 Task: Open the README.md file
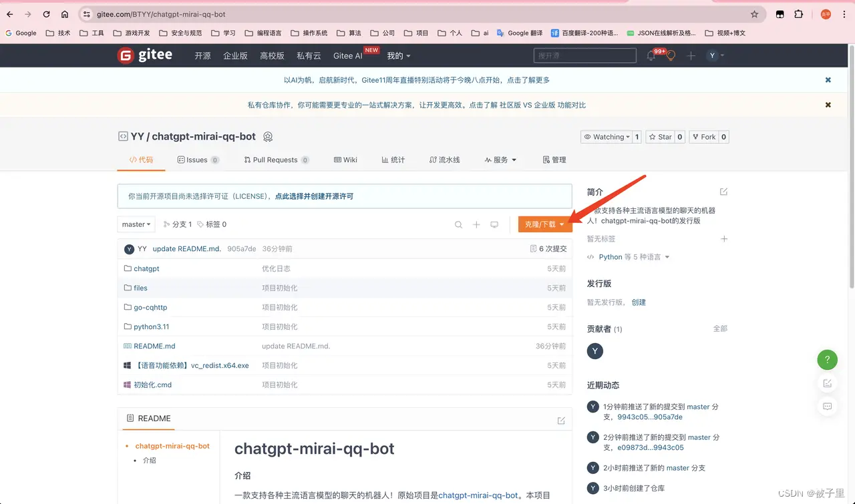pos(154,346)
